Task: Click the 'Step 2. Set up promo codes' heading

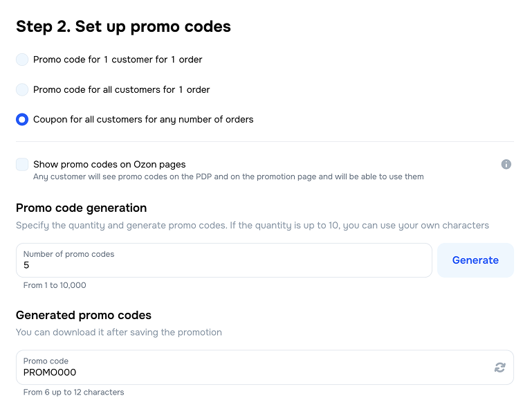Action: pyautogui.click(x=123, y=26)
